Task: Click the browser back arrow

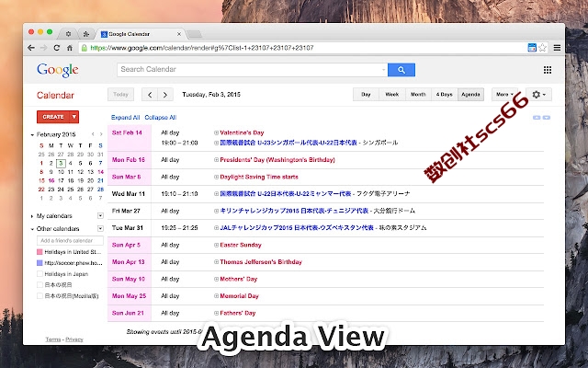Action: click(31, 48)
